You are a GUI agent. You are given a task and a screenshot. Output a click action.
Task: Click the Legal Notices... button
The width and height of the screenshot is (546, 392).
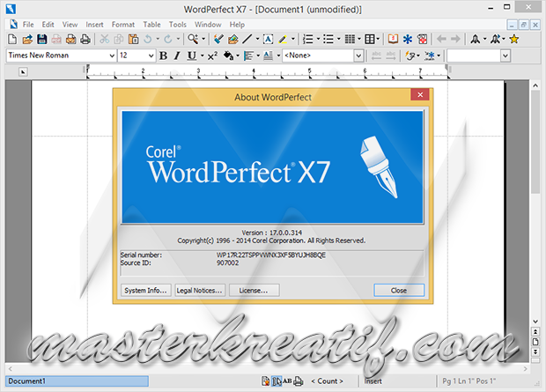click(200, 290)
